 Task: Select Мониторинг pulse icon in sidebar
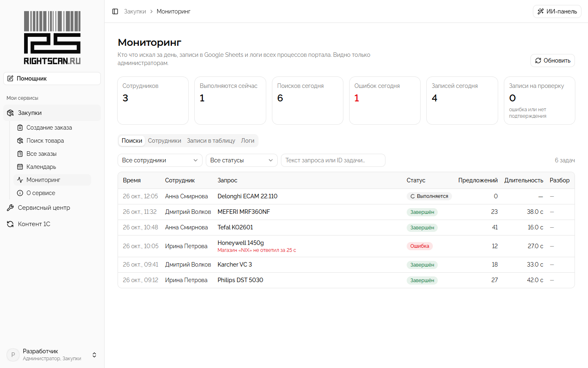(20, 180)
